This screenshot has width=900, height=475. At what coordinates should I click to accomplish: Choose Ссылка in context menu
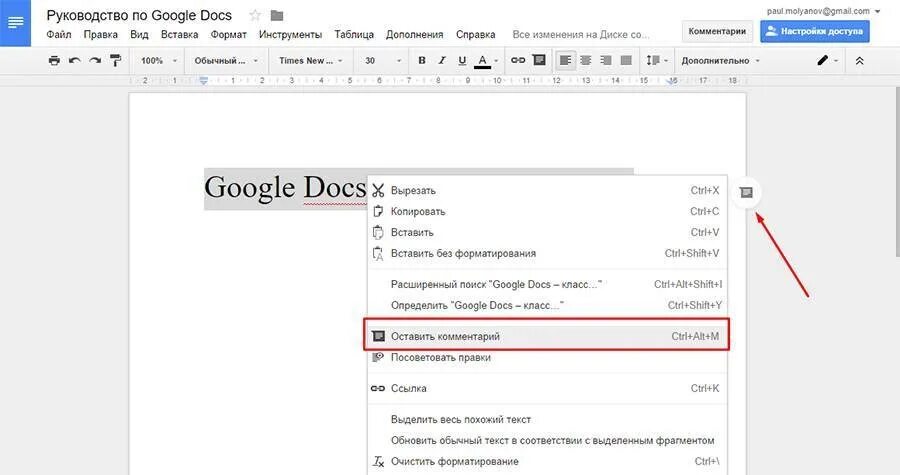(x=547, y=388)
